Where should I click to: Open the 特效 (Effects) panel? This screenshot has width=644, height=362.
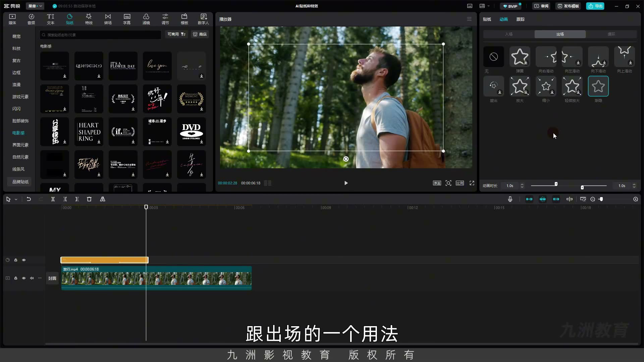point(89,19)
